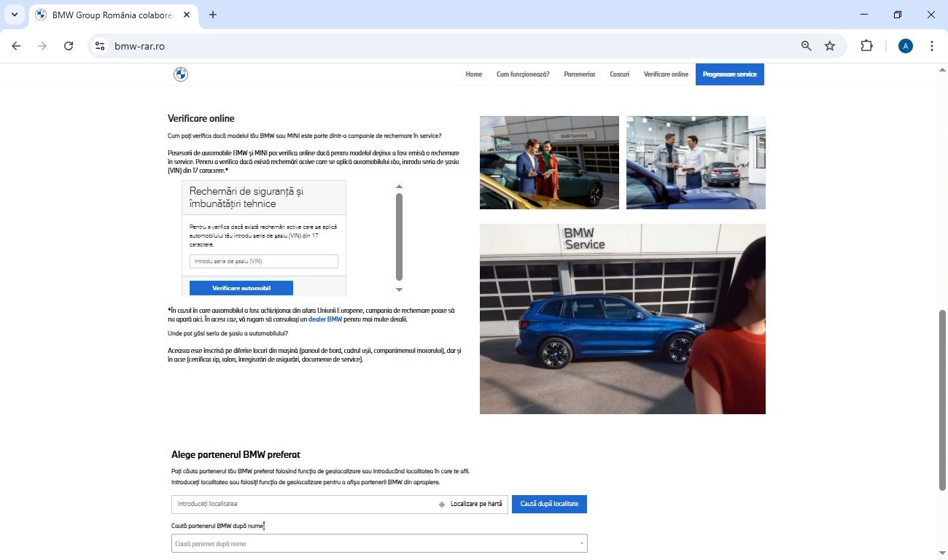The width and height of the screenshot is (948, 560).
Task: Click the BMW logo in the header
Action: click(181, 74)
